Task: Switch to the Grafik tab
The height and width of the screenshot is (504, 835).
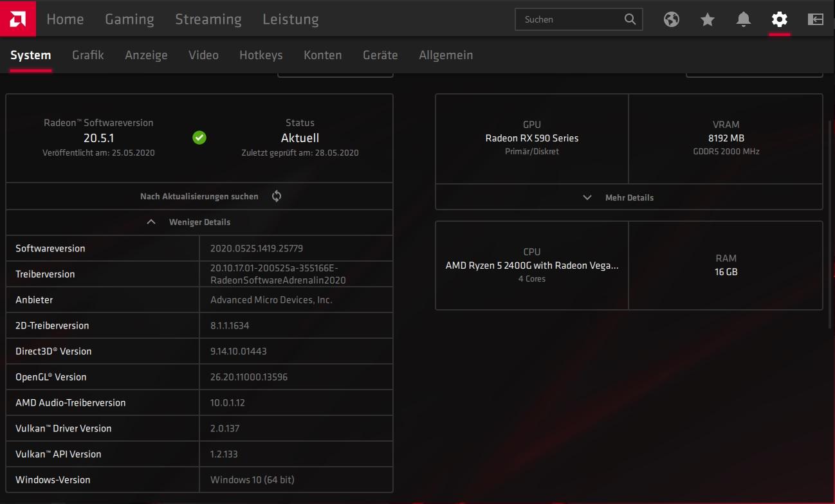Action: 88,55
